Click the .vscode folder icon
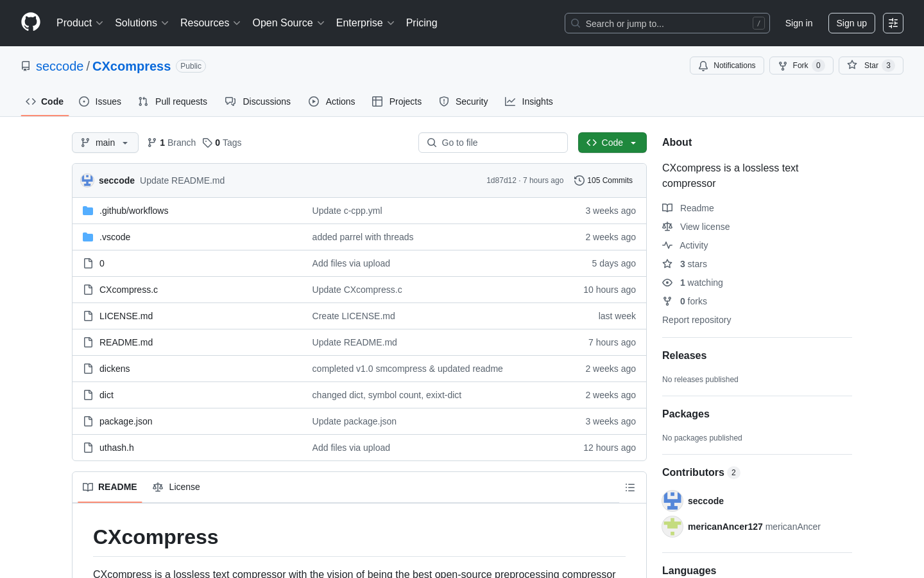 (x=88, y=237)
